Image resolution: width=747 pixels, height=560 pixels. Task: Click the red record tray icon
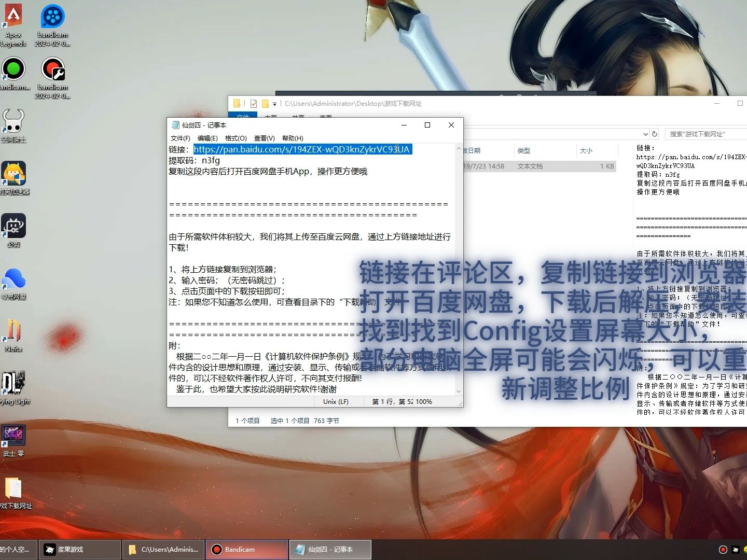point(723,549)
